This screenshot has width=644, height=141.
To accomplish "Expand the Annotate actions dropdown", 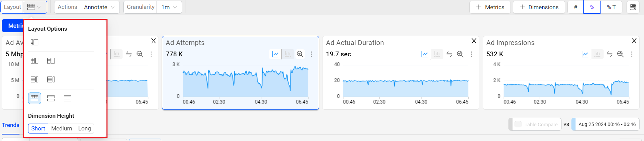I will 99,7.
